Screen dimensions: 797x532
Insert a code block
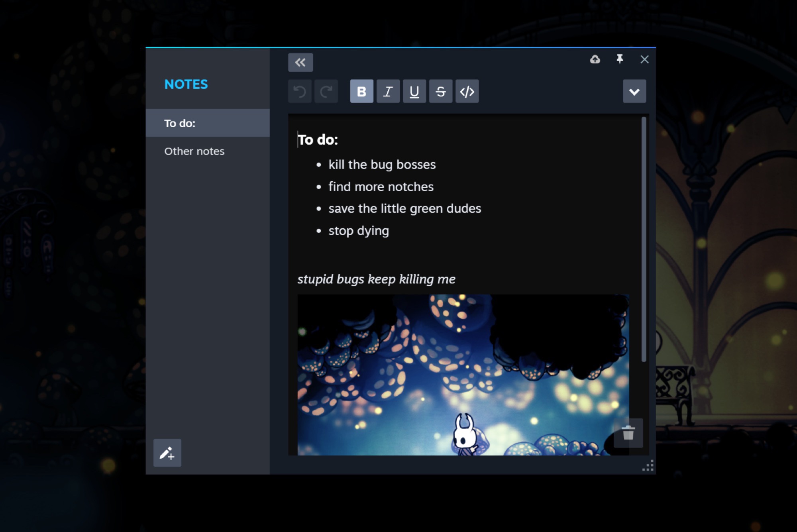467,92
